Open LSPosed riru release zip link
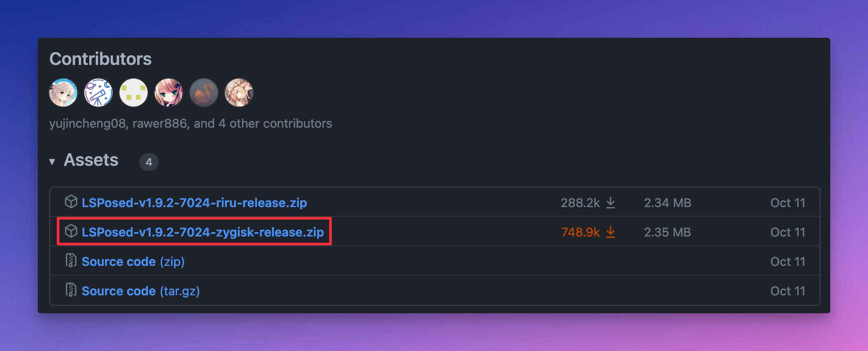Image resolution: width=868 pixels, height=351 pixels. coord(194,203)
